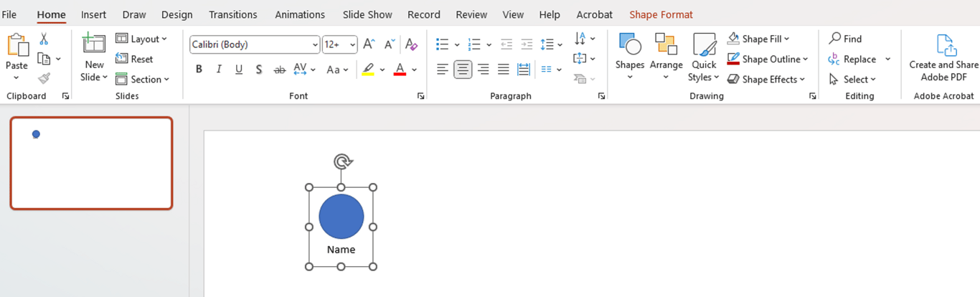980x297 pixels.
Task: Toggle Italic text formatting
Action: pos(219,70)
